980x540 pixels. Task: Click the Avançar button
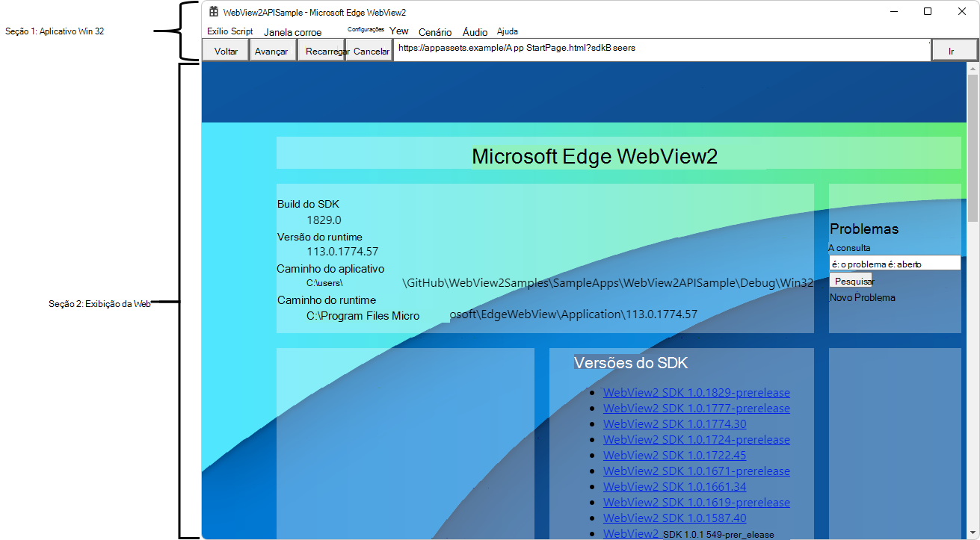coord(271,51)
